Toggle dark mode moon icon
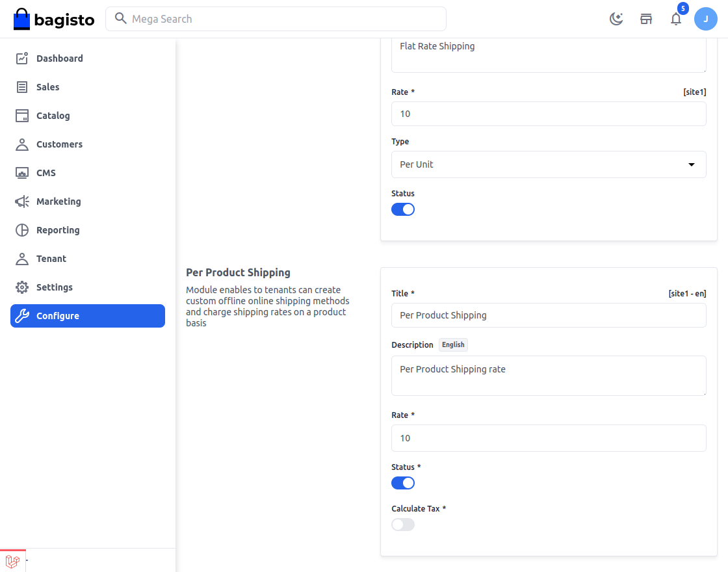 616,19
